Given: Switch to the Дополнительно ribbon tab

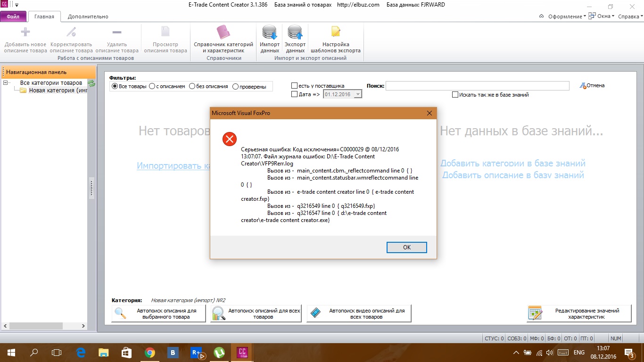Looking at the screenshot, I should click(88, 16).
